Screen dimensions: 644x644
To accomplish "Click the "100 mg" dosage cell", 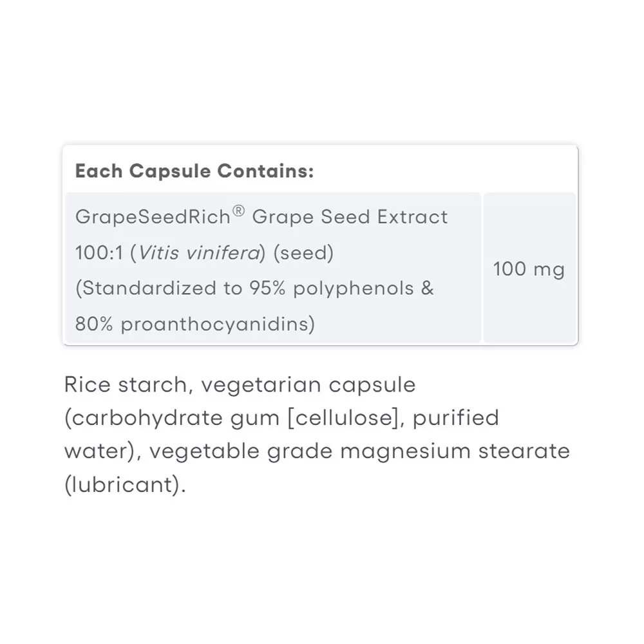I will pos(529,269).
